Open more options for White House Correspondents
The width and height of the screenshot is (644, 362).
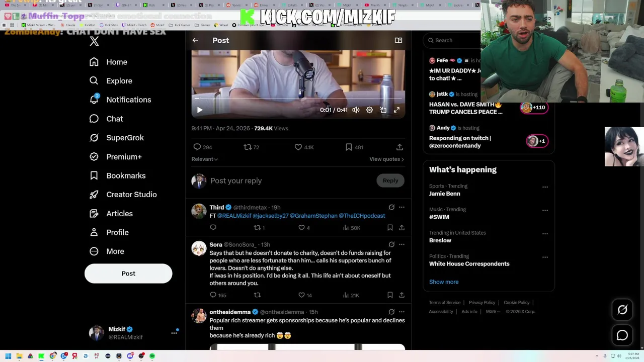pyautogui.click(x=545, y=257)
